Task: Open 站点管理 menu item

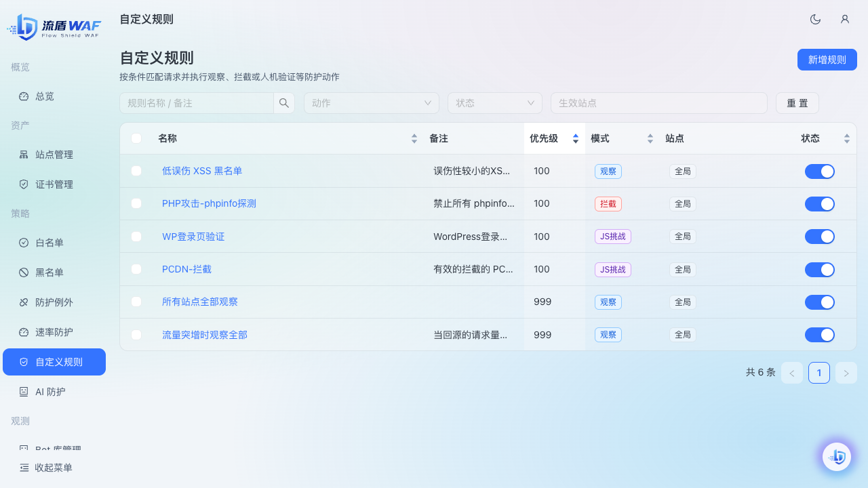Action: pos(54,155)
